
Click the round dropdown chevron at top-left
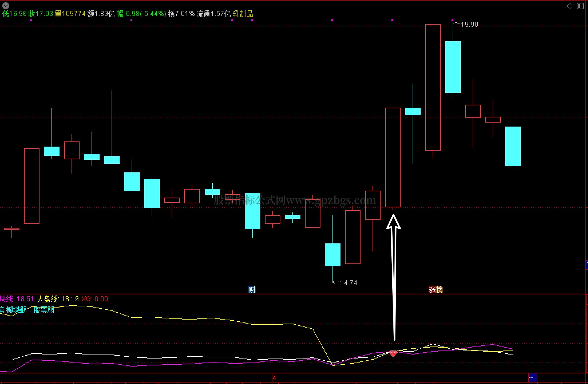pos(5,5)
